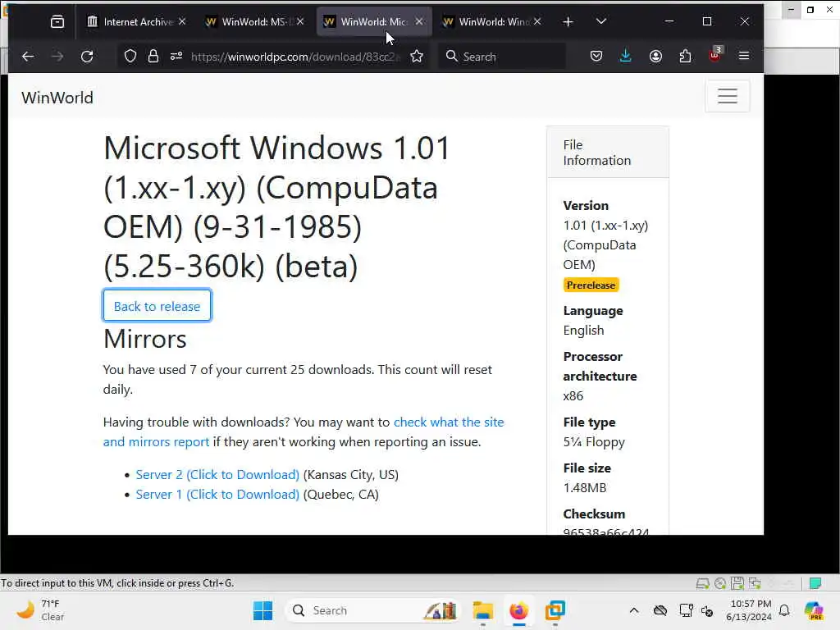Viewport: 840px width, 630px height.
Task: Open VMware Workstation taskbar icon
Action: point(555,610)
